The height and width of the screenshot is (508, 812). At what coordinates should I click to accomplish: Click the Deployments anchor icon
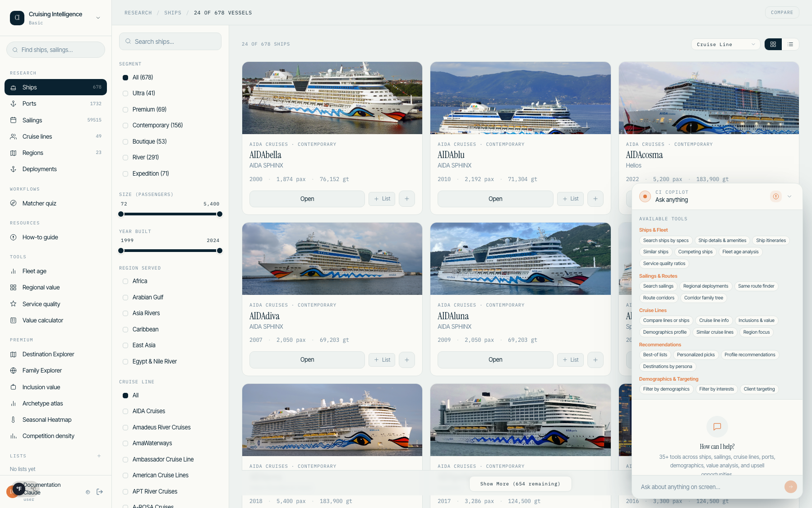tap(14, 169)
